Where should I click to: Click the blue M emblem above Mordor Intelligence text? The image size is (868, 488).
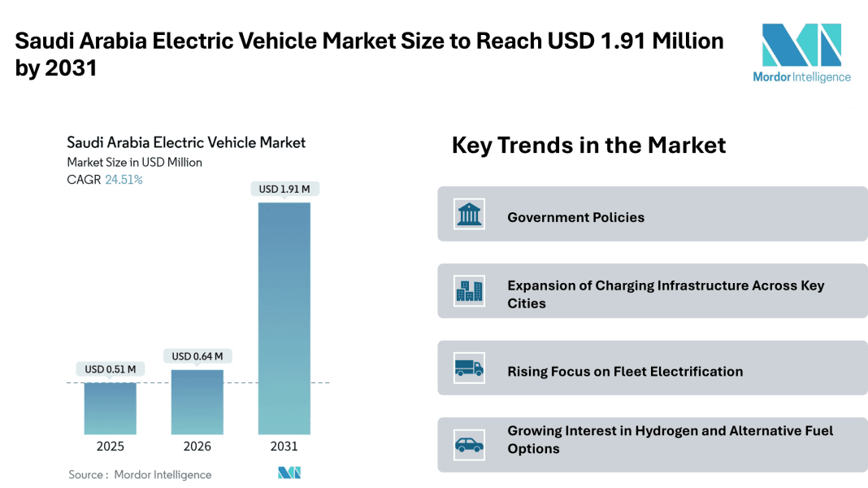801,45
